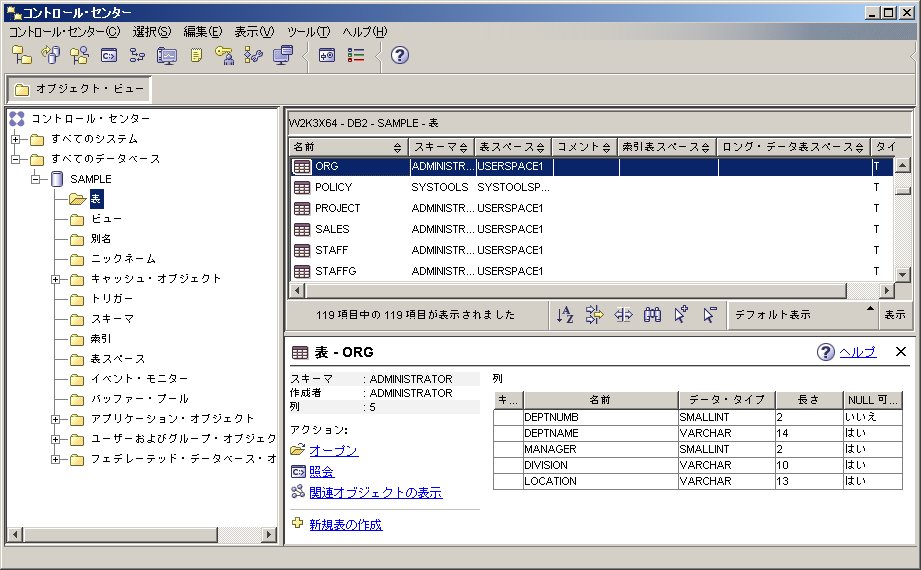
Task: Click the Object View folder button
Action: [79, 89]
